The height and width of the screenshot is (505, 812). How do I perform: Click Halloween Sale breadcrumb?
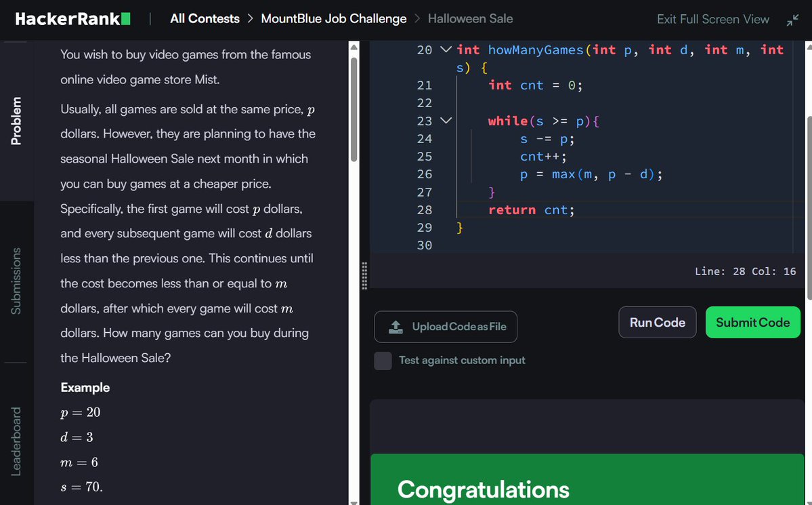(470, 19)
